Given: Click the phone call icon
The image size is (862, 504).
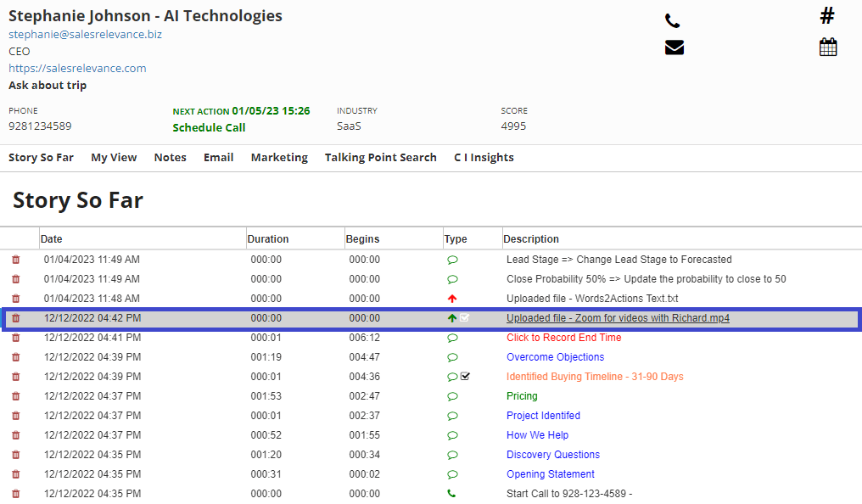Looking at the screenshot, I should click(672, 21).
